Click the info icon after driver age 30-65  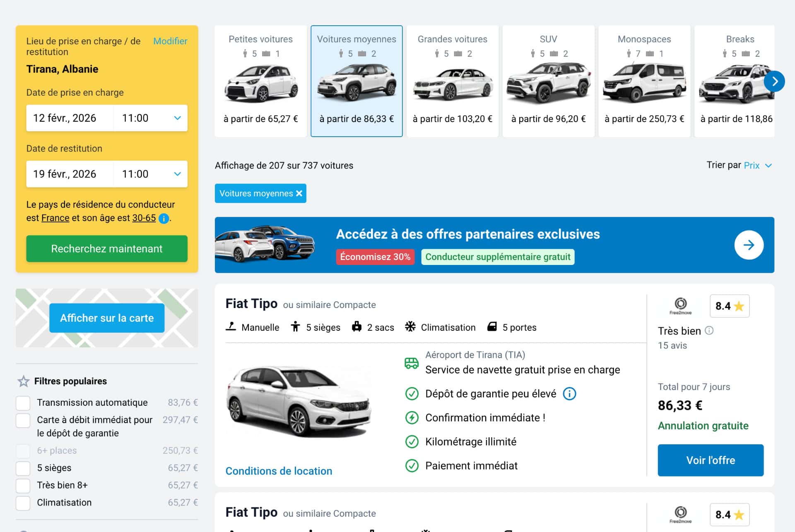pyautogui.click(x=163, y=219)
